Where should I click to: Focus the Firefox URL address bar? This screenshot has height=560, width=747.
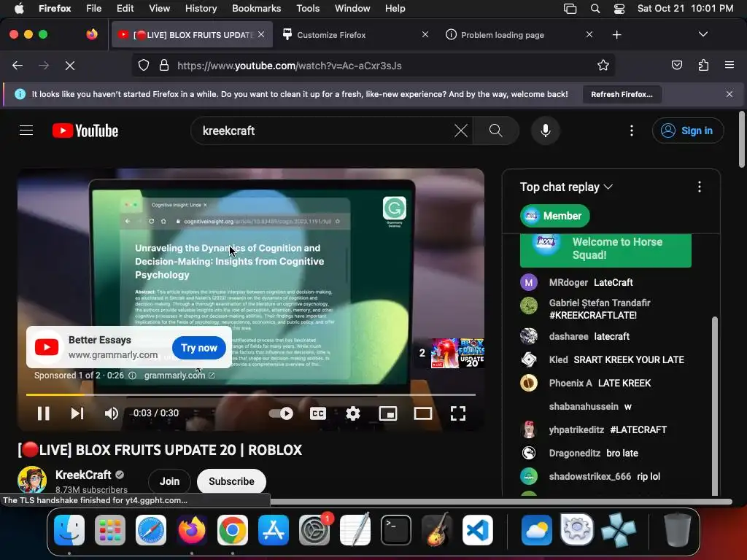tap(381, 65)
